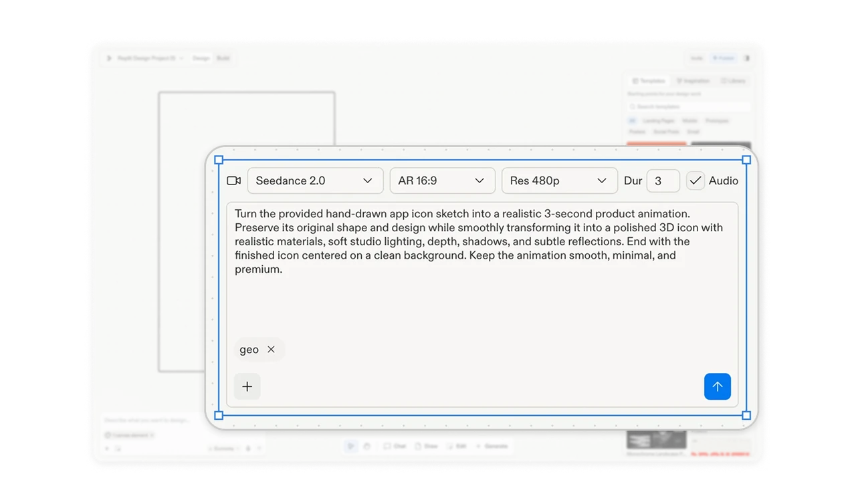This screenshot has height=504, width=856.
Task: Open the Seedance 2.0 model dropdown
Action: [315, 180]
